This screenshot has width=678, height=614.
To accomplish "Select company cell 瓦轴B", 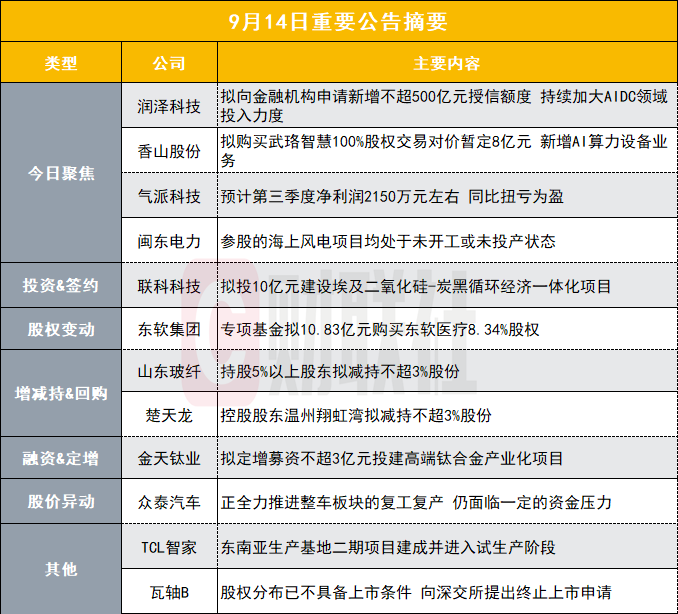I will [169, 592].
